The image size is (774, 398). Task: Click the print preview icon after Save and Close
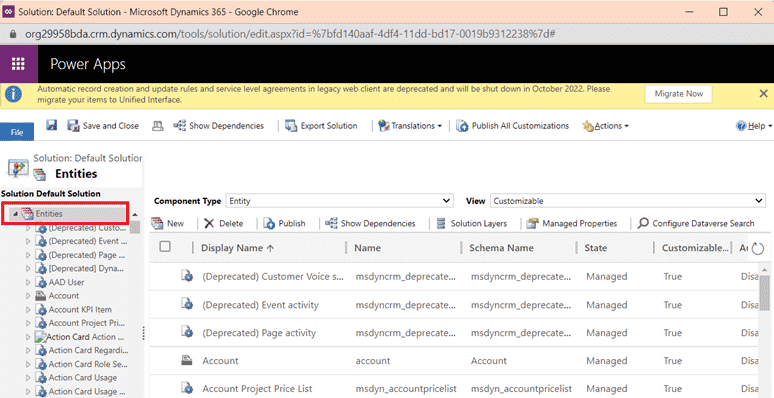point(157,126)
